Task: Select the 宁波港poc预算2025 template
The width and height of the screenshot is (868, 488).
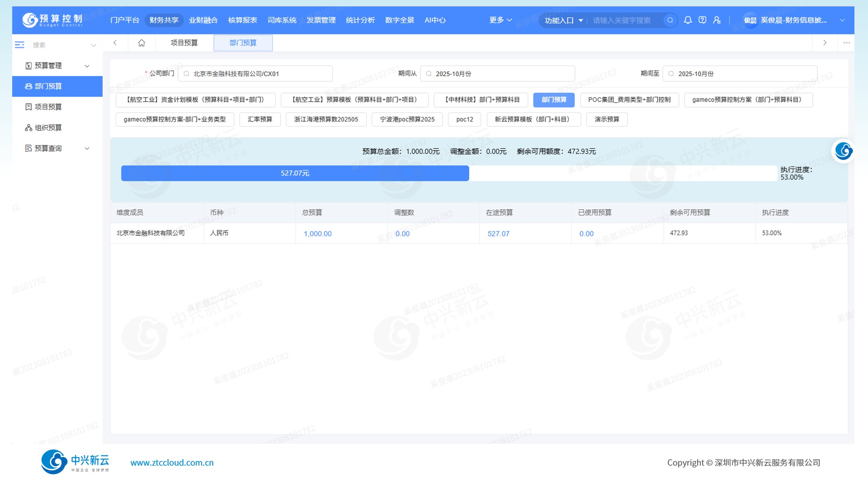Action: 407,119
